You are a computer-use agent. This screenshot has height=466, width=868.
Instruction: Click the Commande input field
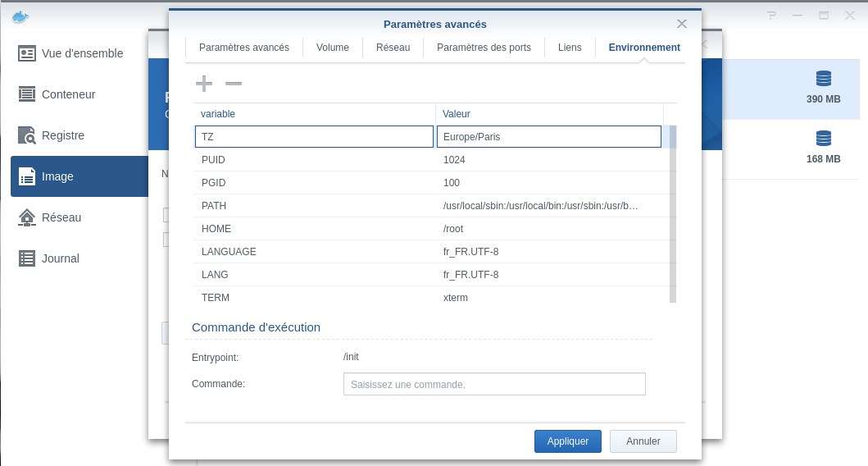pos(494,384)
